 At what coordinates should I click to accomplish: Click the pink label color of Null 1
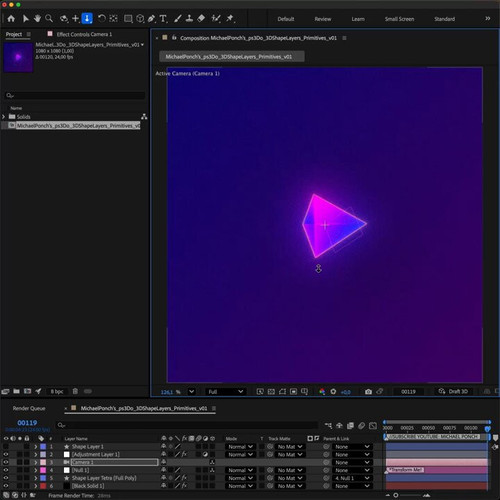[x=43, y=470]
